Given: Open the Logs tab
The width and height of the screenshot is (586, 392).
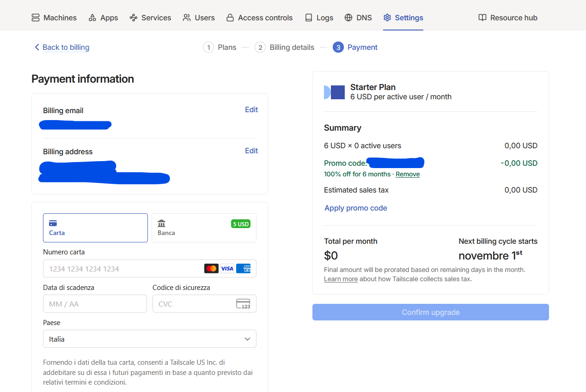Looking at the screenshot, I should pyautogui.click(x=319, y=18).
